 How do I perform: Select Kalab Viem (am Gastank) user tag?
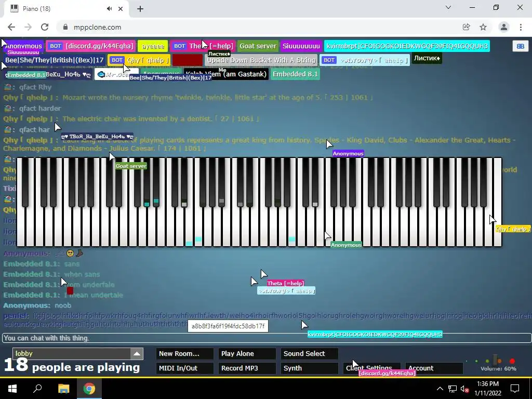(226, 74)
